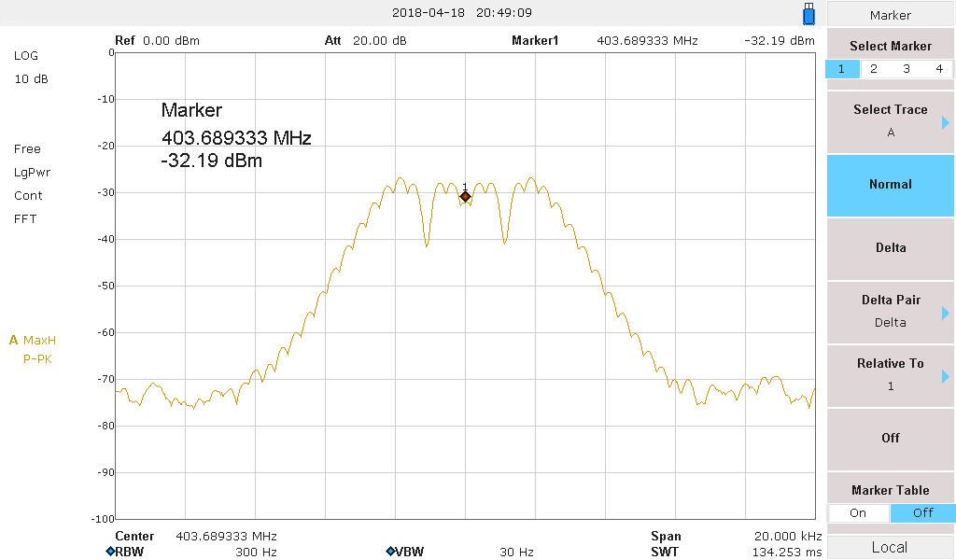Select marker 4 in Select Marker

tap(939, 69)
